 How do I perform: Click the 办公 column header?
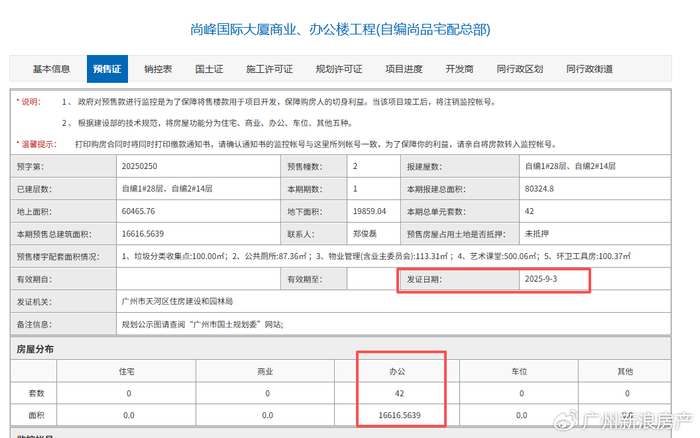coord(397,371)
